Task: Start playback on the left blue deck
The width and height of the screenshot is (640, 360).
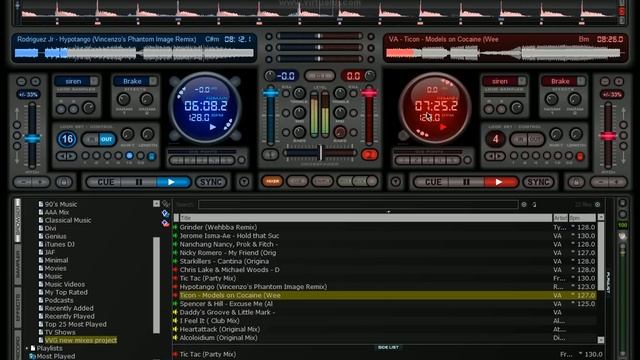Action: tap(172, 182)
